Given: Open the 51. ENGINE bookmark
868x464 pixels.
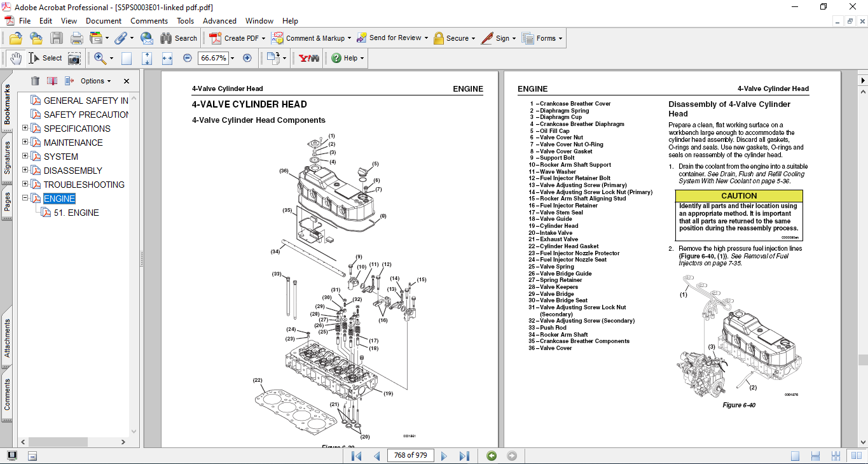Looking at the screenshot, I should click(x=76, y=213).
